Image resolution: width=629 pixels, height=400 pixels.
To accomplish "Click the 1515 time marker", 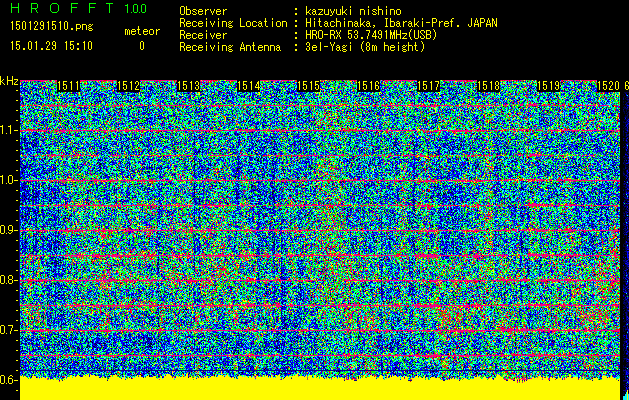I will pos(310,87).
